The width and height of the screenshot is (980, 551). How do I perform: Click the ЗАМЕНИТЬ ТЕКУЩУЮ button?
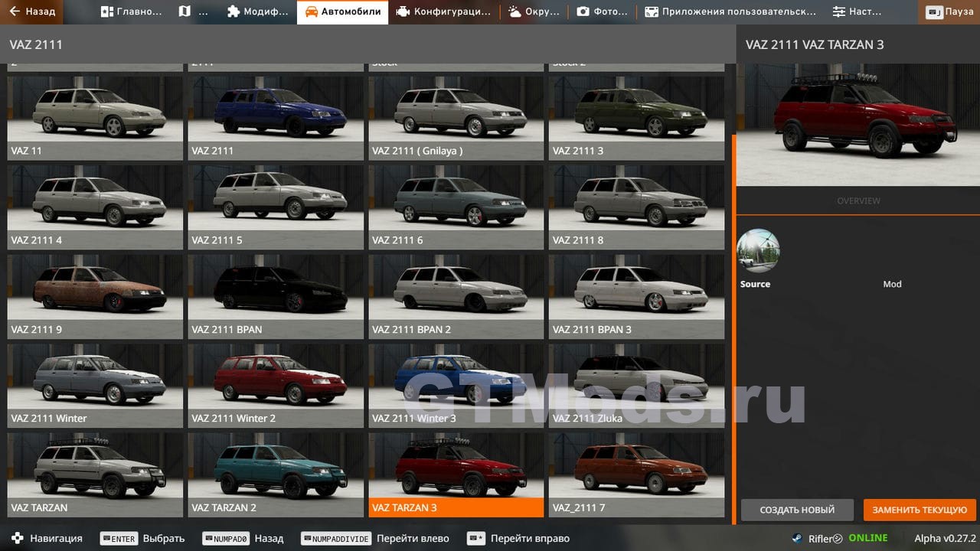coord(920,510)
